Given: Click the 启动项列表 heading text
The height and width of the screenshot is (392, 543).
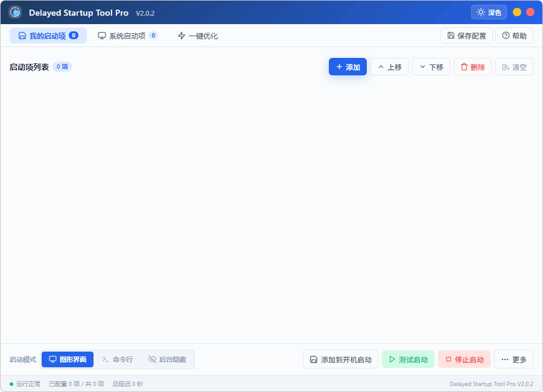Looking at the screenshot, I should [x=29, y=67].
